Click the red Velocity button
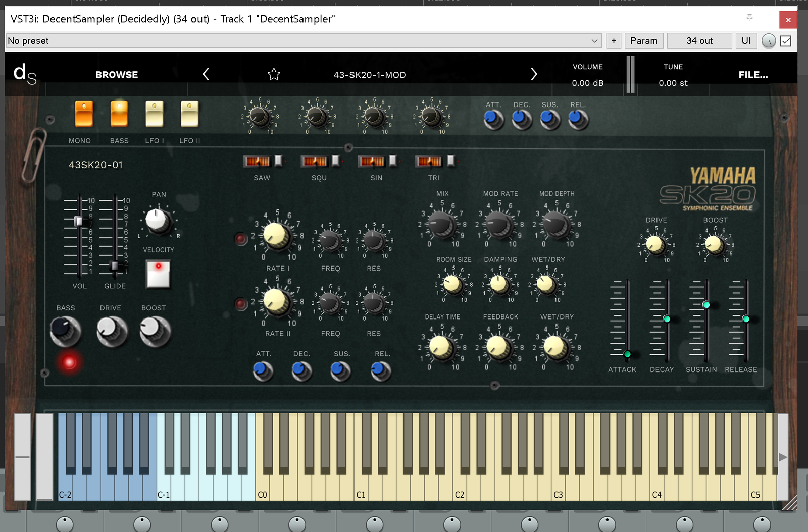 [x=158, y=274]
